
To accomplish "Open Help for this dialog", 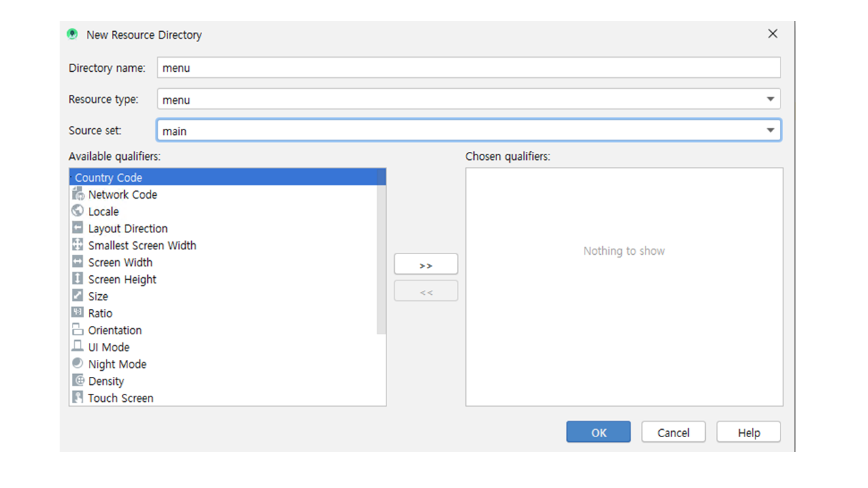I will point(748,432).
